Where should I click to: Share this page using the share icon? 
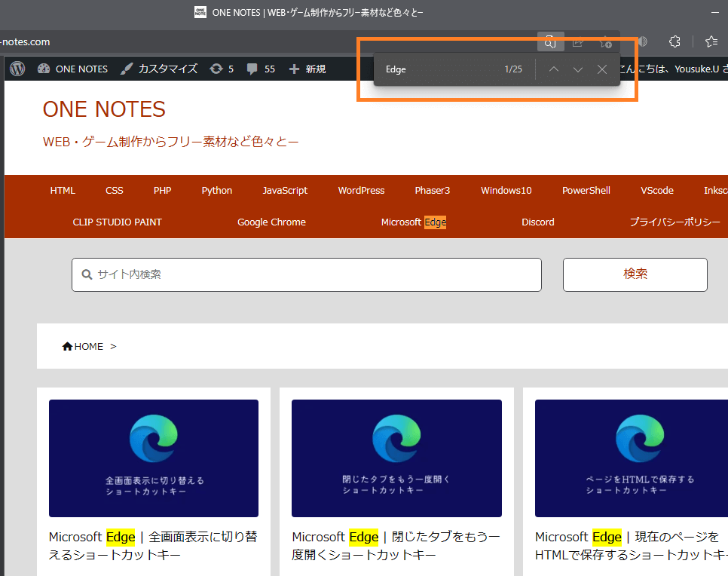pos(577,42)
